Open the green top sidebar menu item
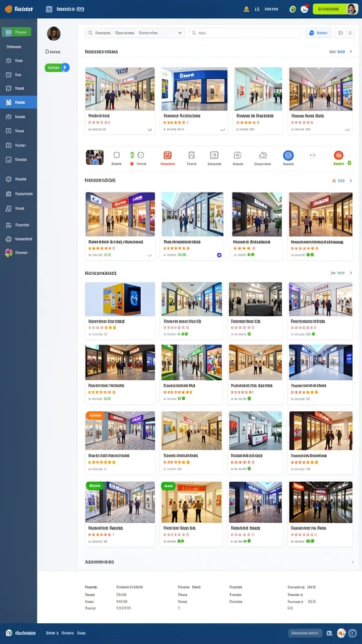Image resolution: width=362 pixels, height=644 pixels. click(x=16, y=32)
